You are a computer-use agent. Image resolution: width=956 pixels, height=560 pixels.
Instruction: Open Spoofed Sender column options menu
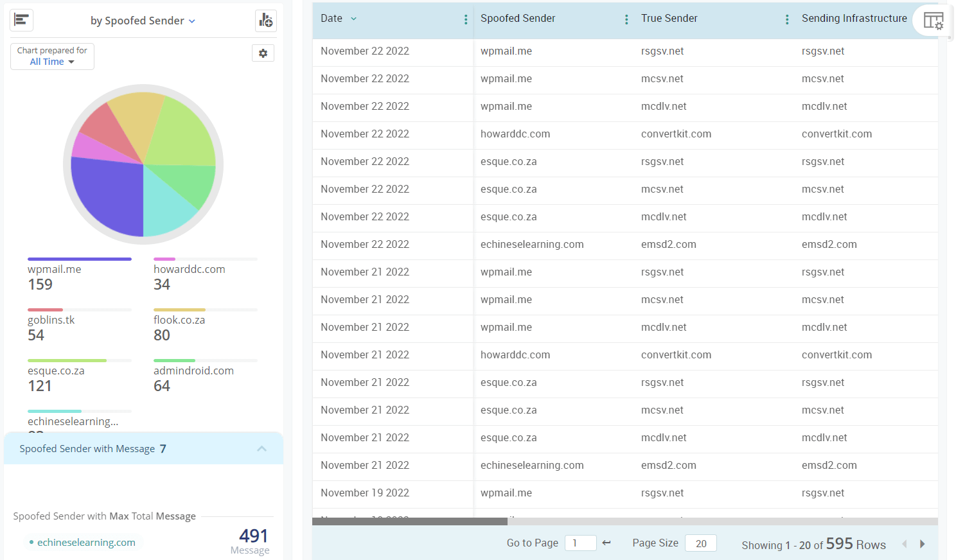tap(626, 19)
